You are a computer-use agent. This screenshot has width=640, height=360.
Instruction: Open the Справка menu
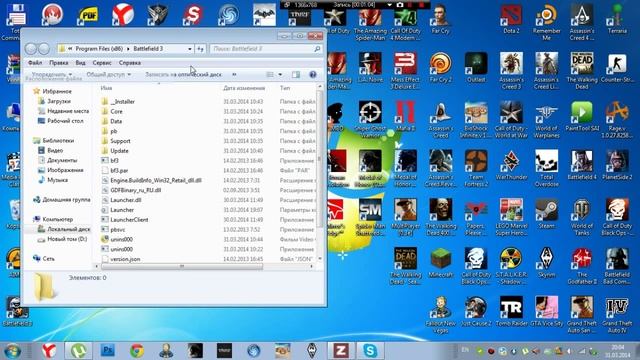coord(130,63)
